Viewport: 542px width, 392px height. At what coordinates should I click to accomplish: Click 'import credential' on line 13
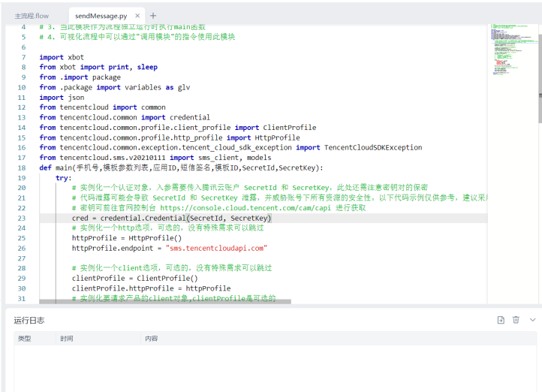point(175,118)
